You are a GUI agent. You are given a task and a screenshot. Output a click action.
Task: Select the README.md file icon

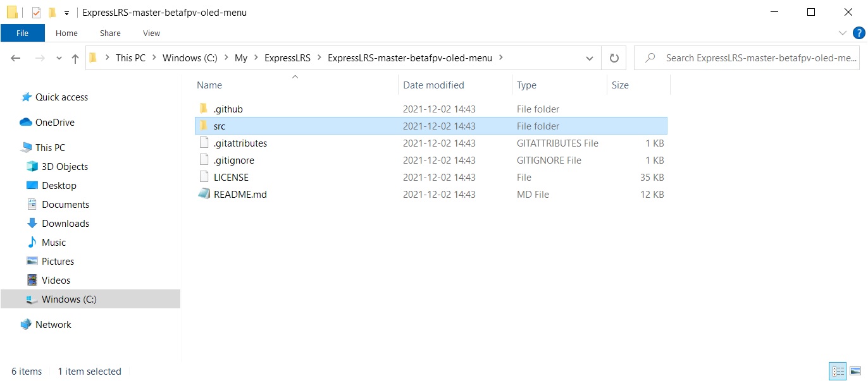(x=204, y=194)
